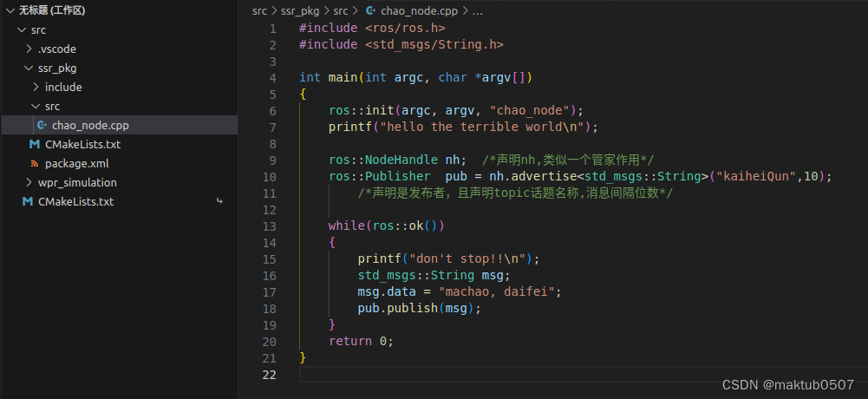868x399 pixels.
Task: Select the include folder name
Action: (x=63, y=87)
